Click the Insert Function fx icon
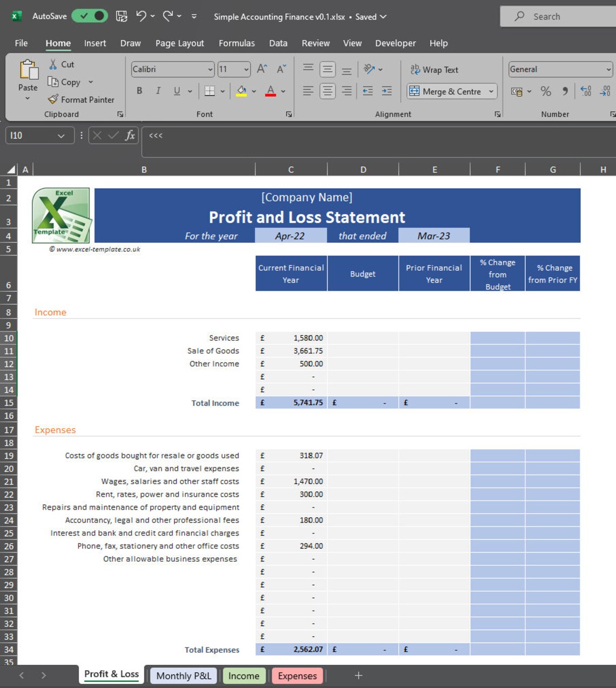 pos(130,135)
